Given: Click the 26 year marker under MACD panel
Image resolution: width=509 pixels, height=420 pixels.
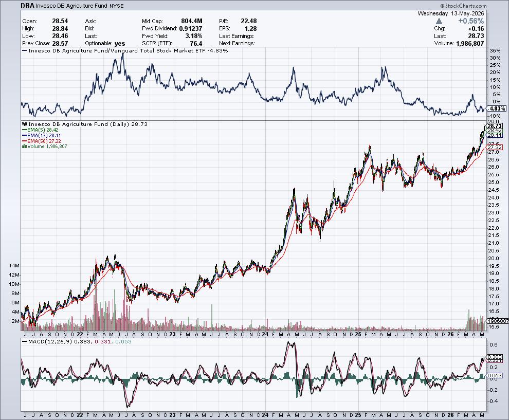Looking at the screenshot, I should point(450,415).
